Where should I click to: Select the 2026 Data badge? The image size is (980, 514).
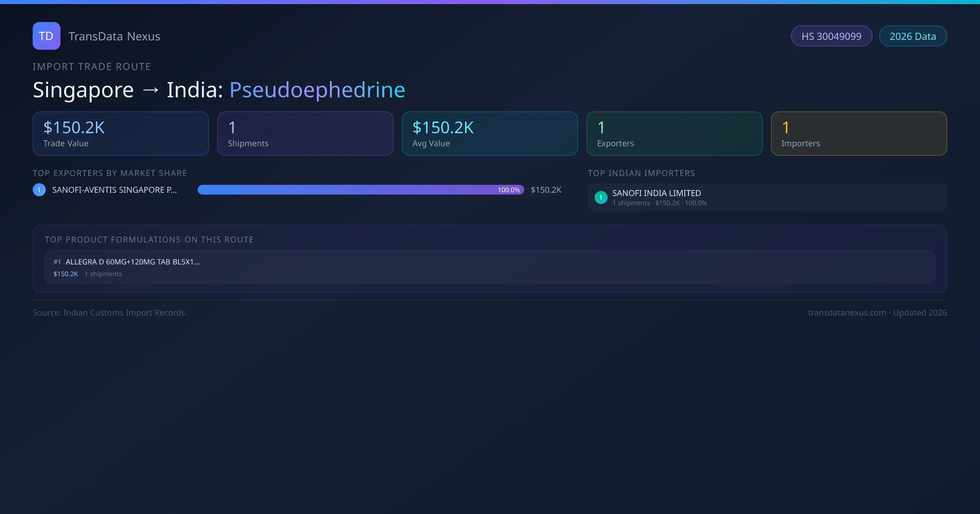[913, 36]
